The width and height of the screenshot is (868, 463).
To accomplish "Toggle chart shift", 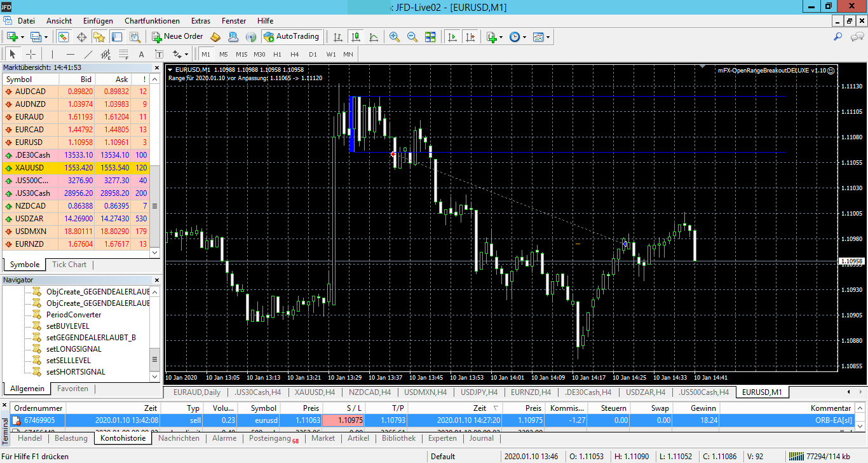I will 470,37.
